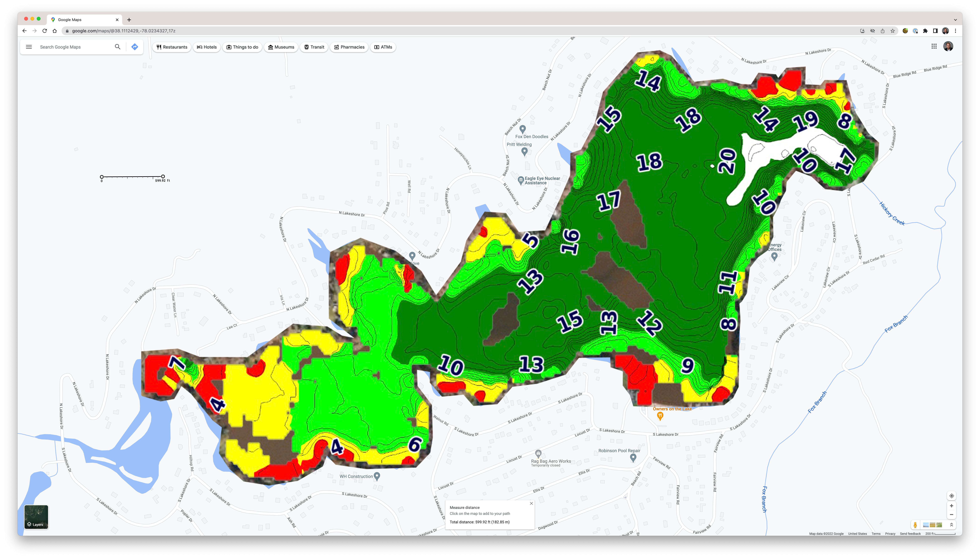Open the green hillside imagery thumbnail

pyautogui.click(x=939, y=525)
